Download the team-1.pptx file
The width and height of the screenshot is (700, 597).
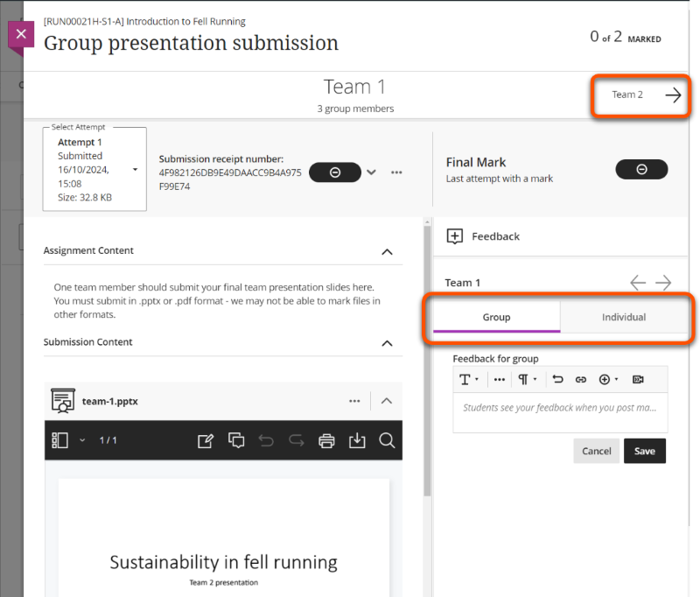click(357, 440)
